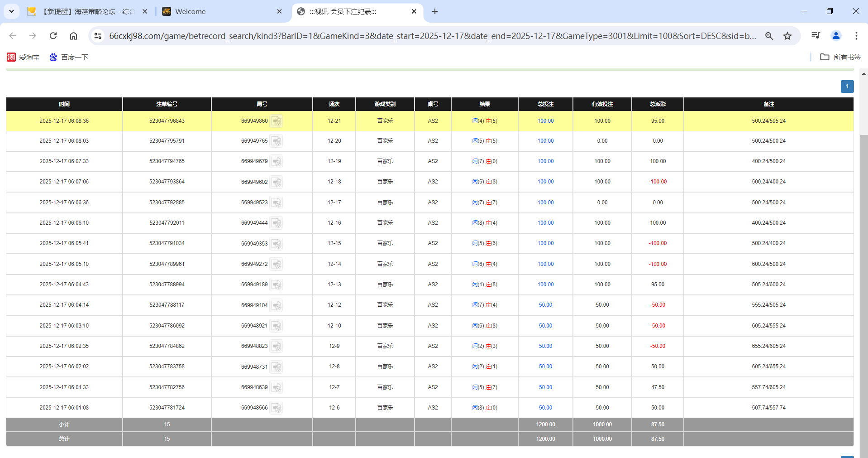Viewport: 868px width, 458px height.
Task: Expand the tab search dropdown arrow
Action: tap(11, 11)
